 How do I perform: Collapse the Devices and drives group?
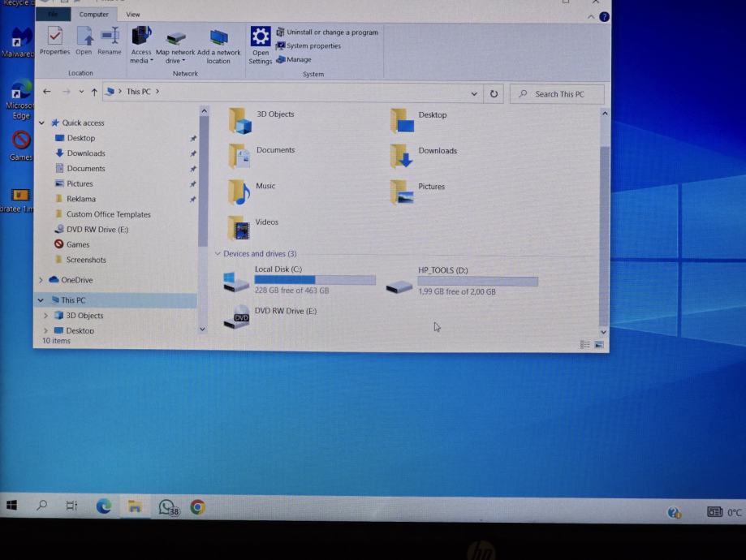pyautogui.click(x=218, y=254)
